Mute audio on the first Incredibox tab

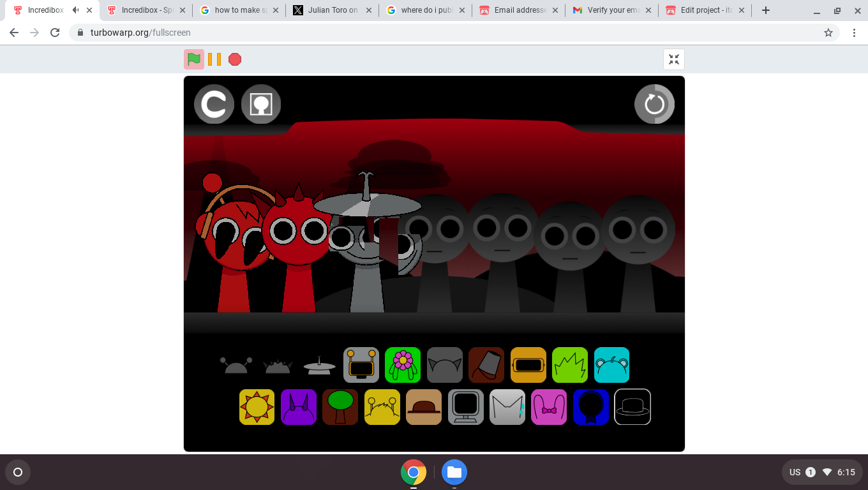[76, 10]
